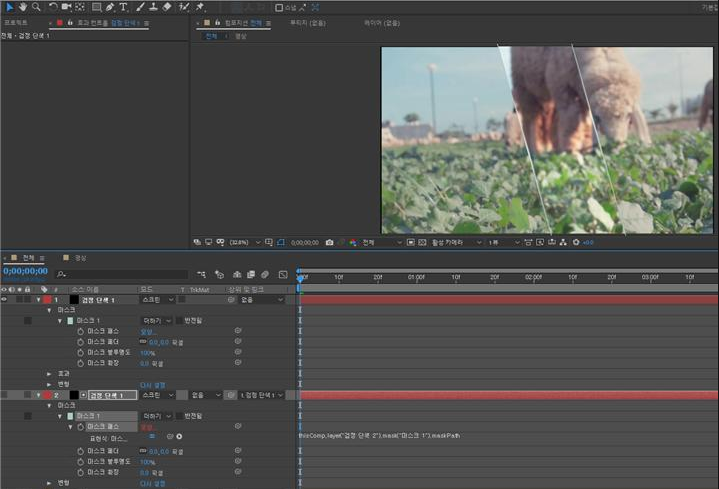Viewport: 719px width, 489px height.
Task: Select the Brush tool
Action: coord(140,7)
